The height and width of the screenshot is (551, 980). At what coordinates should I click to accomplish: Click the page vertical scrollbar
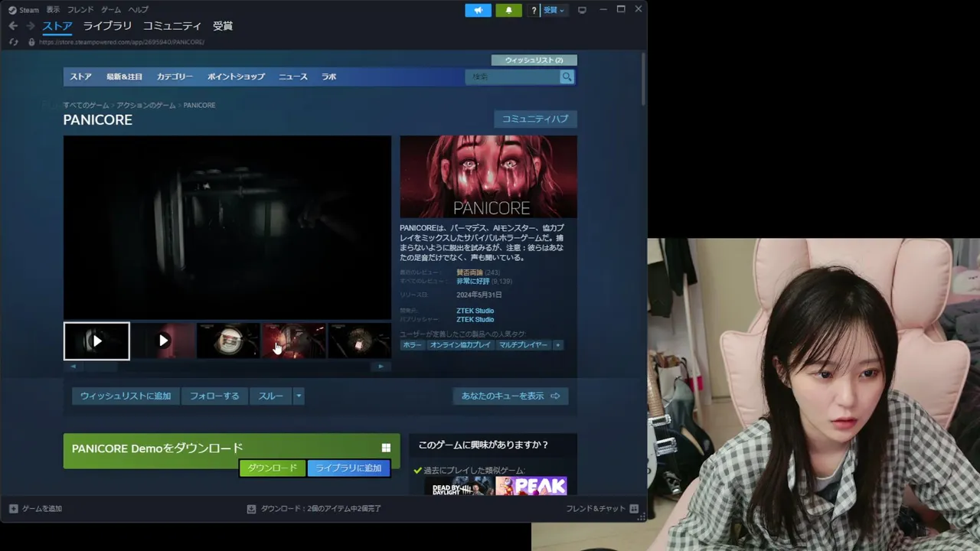pyautogui.click(x=643, y=79)
